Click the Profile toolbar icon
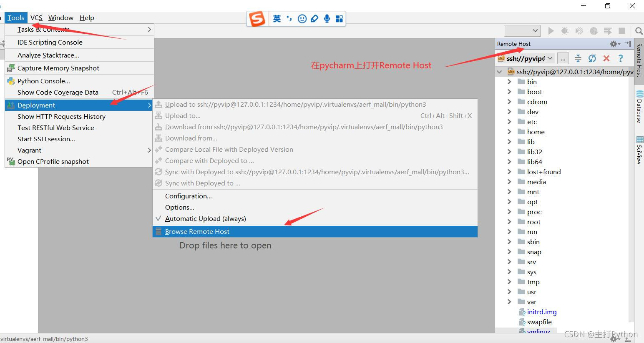 (594, 31)
